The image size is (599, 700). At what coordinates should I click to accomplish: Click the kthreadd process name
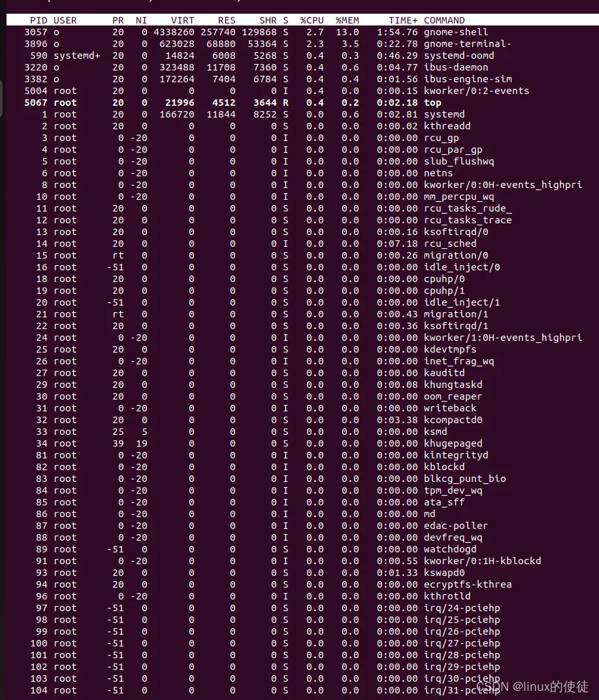coord(447,126)
